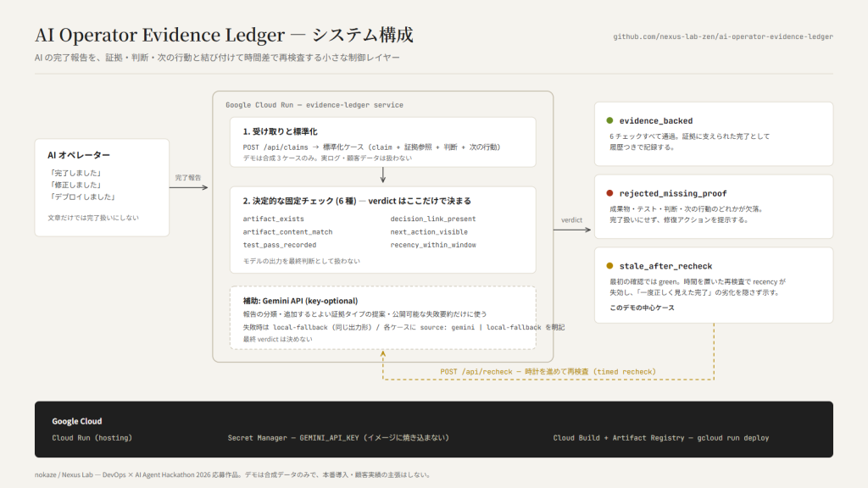Viewport: 868px width, 488px height.
Task: Click the recency_within_window check label
Action: coord(433,245)
